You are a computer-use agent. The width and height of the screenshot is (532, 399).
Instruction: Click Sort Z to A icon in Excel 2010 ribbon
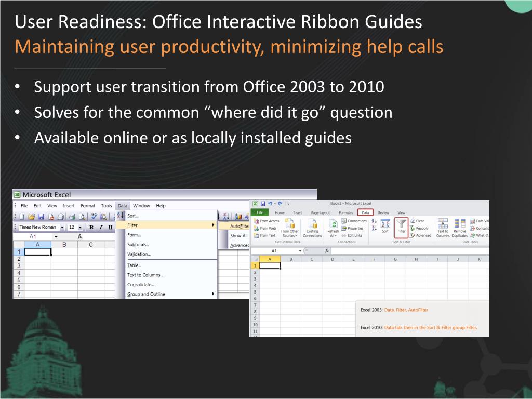pos(374,229)
